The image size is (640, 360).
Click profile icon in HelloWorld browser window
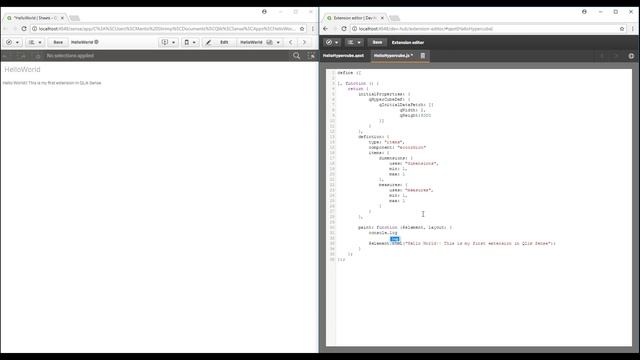[264, 11]
